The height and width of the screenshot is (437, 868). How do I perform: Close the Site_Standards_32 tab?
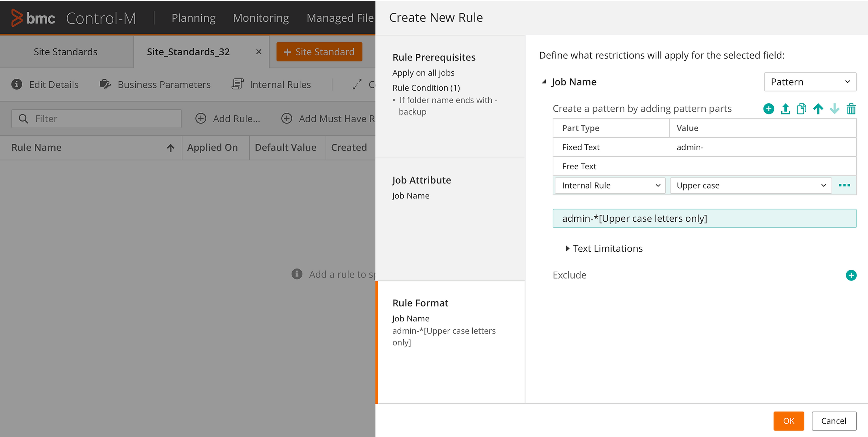click(x=259, y=52)
